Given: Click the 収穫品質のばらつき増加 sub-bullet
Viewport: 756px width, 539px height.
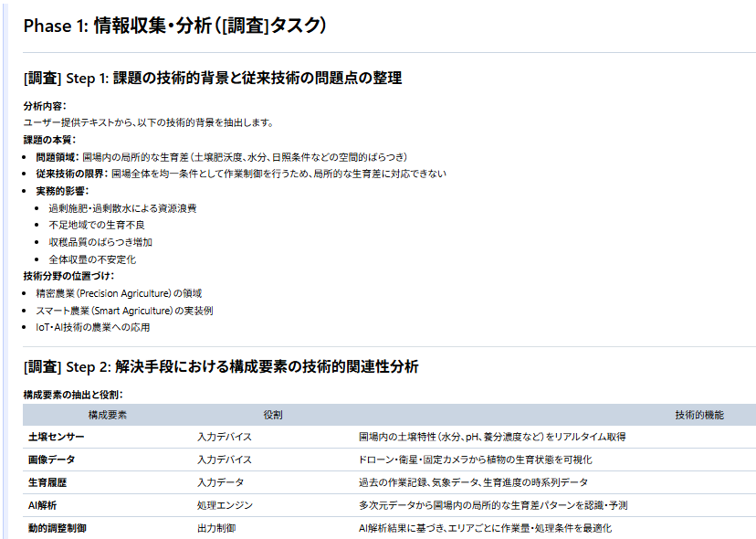Looking at the screenshot, I should coord(100,242).
